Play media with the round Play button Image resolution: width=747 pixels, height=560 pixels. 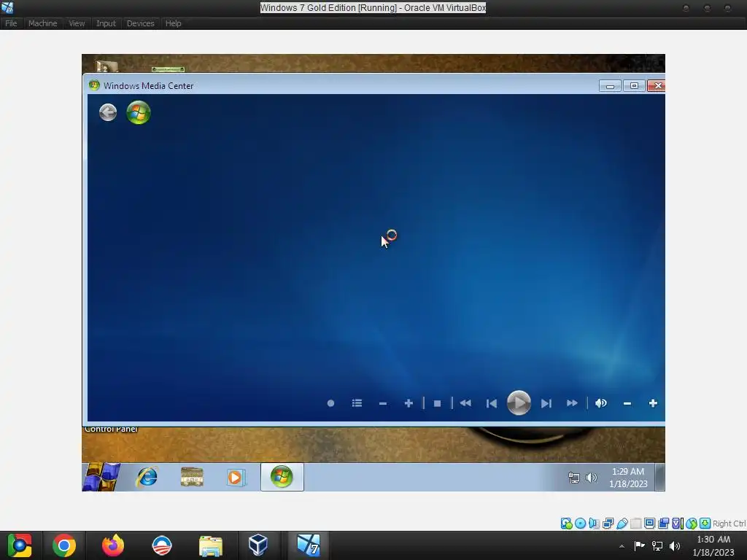tap(519, 402)
